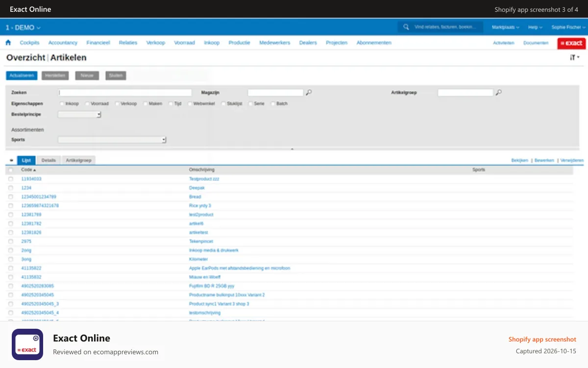Go to the home icon
This screenshot has height=368, width=588.
point(8,43)
